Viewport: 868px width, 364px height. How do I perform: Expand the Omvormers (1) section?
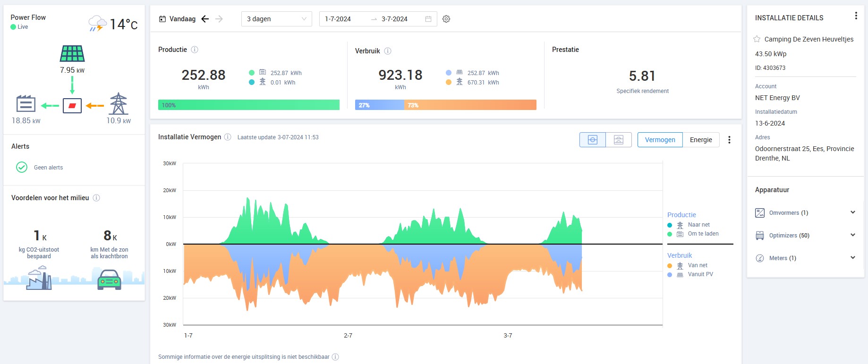point(852,212)
